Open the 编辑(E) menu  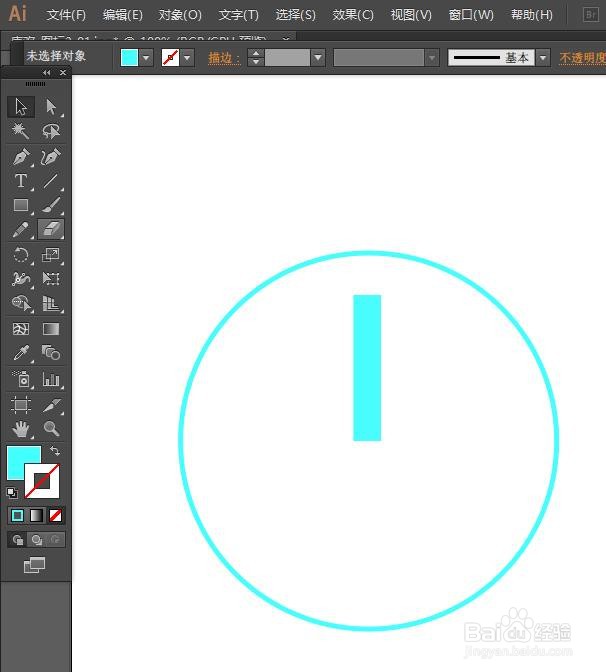[x=123, y=15]
